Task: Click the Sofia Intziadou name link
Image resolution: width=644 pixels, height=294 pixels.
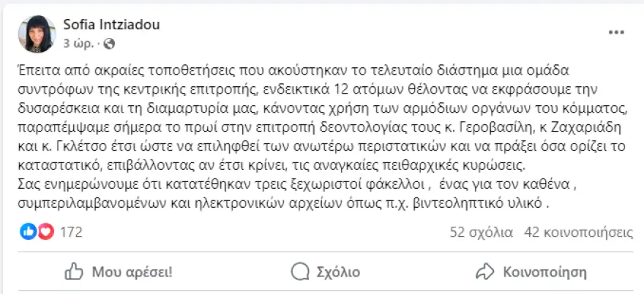Action: pos(112,25)
